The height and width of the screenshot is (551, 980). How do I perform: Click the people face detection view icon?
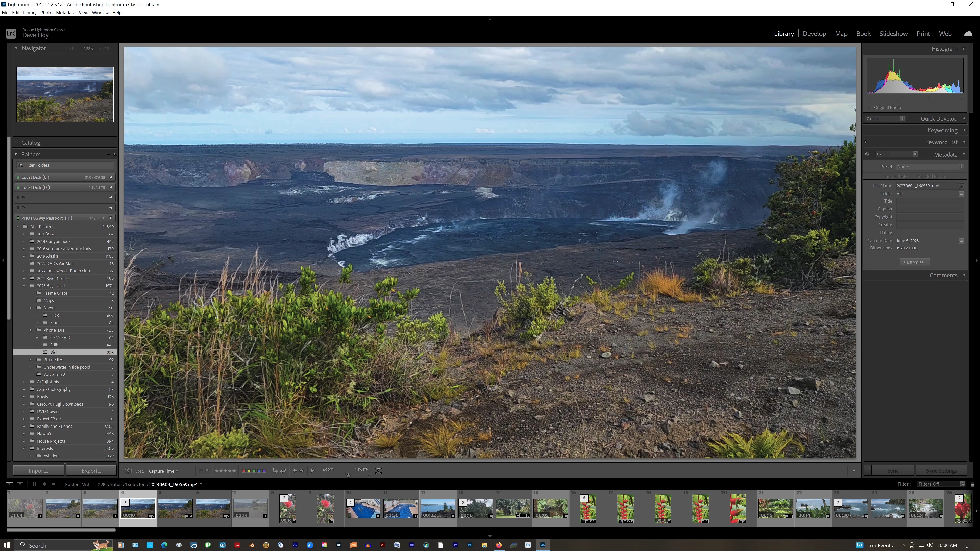pyautogui.click(x=378, y=471)
